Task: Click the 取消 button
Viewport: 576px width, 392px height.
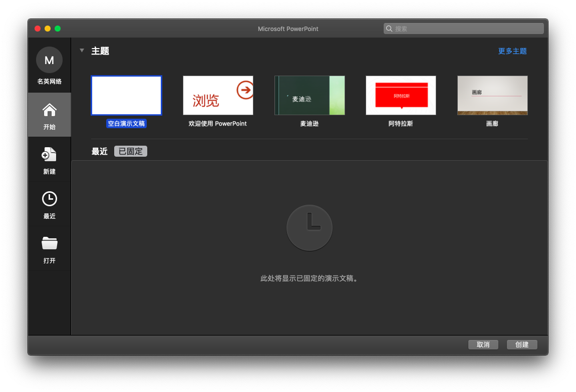Action: 483,344
